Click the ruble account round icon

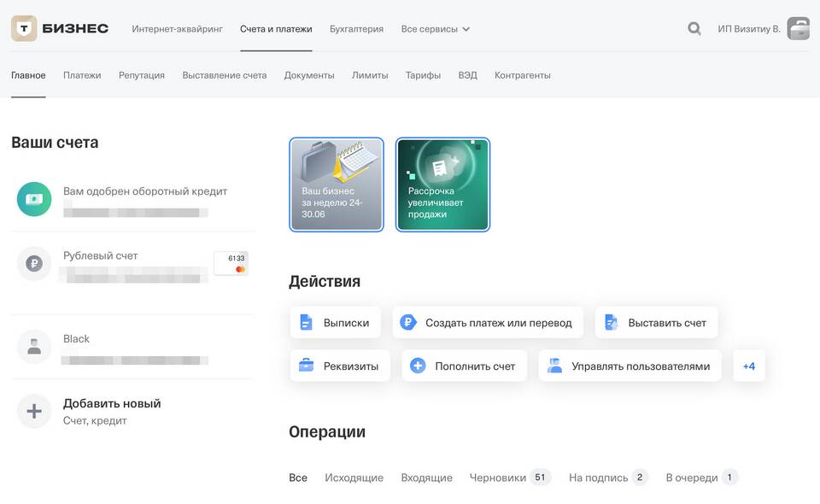pos(34,263)
